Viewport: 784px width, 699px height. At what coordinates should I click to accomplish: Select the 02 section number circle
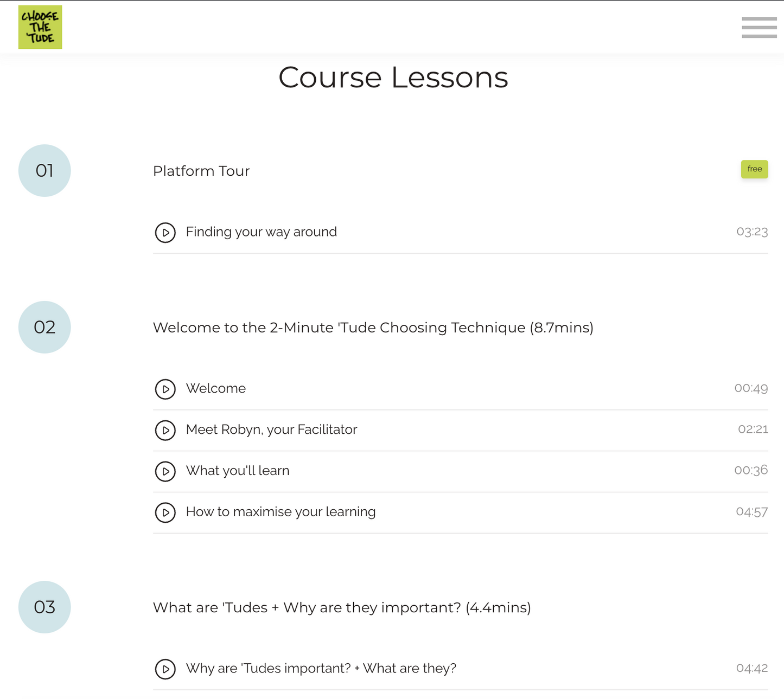tap(44, 328)
